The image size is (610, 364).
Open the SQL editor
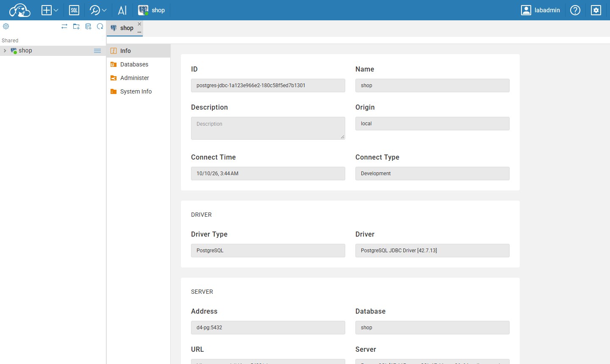click(x=74, y=10)
